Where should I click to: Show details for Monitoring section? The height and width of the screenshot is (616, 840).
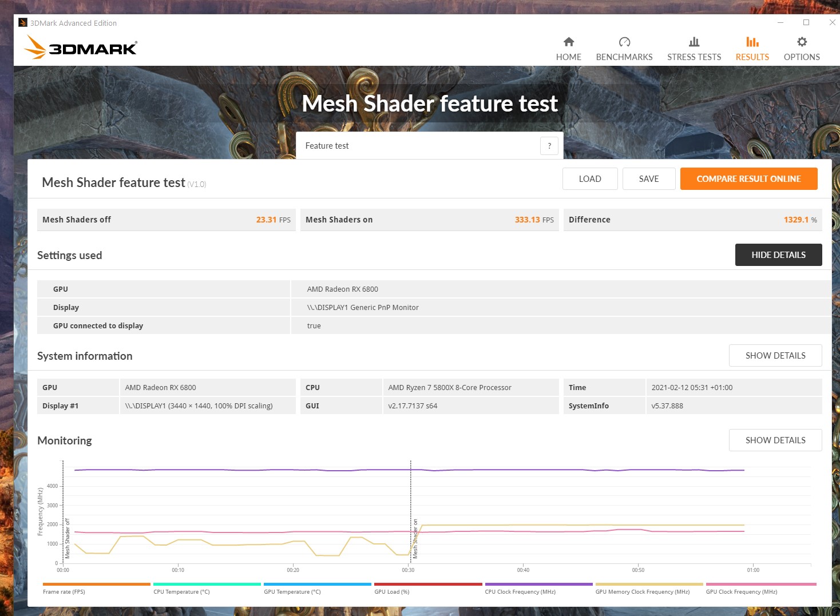click(x=775, y=440)
